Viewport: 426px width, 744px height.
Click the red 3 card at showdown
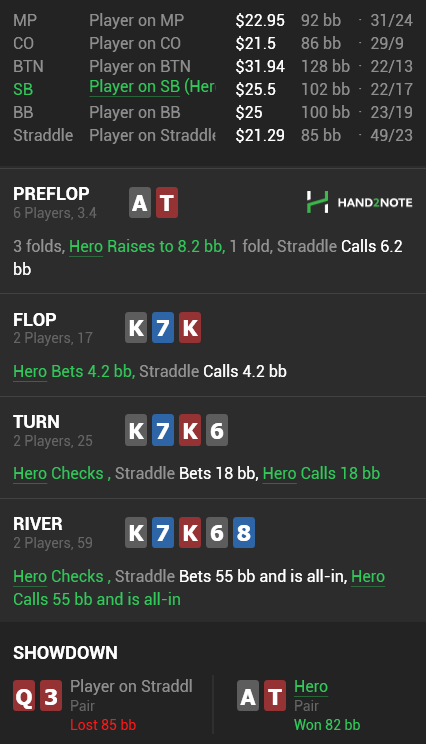[x=51, y=696]
